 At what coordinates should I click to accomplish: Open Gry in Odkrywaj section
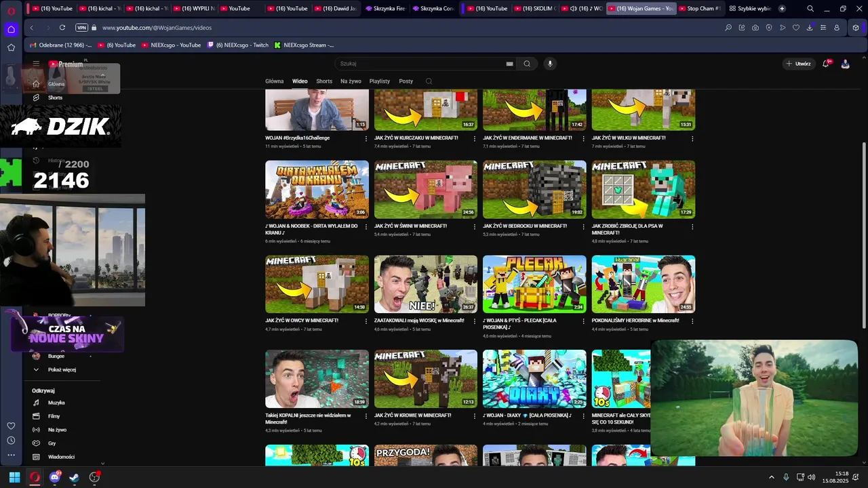point(52,443)
